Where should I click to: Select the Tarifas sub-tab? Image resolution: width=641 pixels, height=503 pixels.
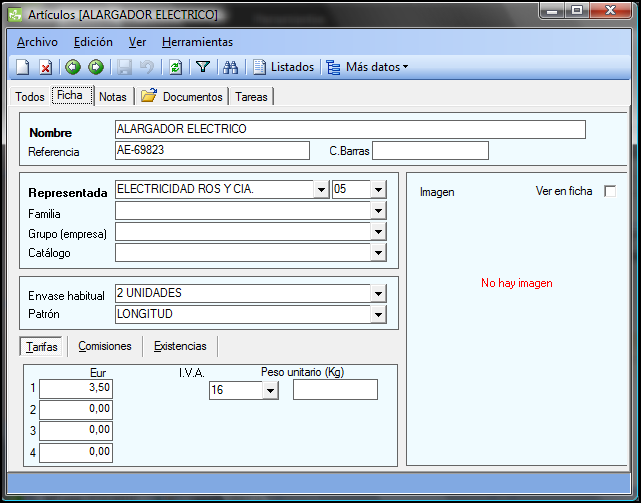pos(42,347)
